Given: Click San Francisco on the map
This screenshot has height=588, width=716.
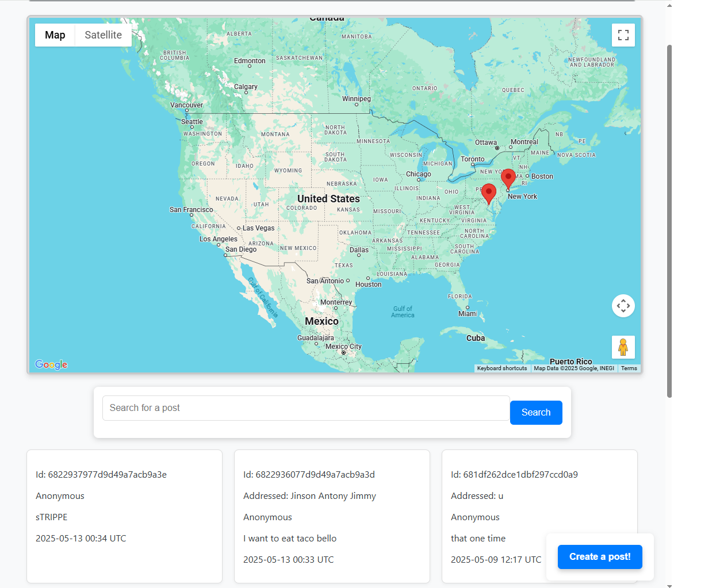Looking at the screenshot, I should pos(191,210).
